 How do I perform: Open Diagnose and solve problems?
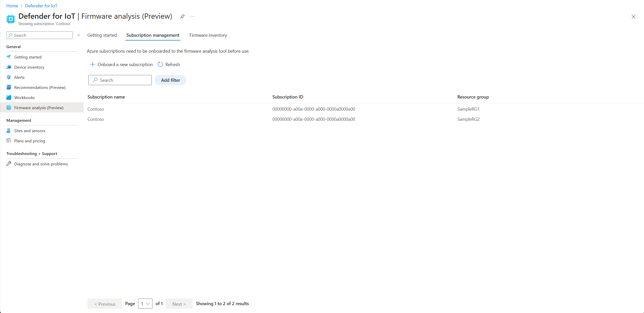(x=41, y=164)
